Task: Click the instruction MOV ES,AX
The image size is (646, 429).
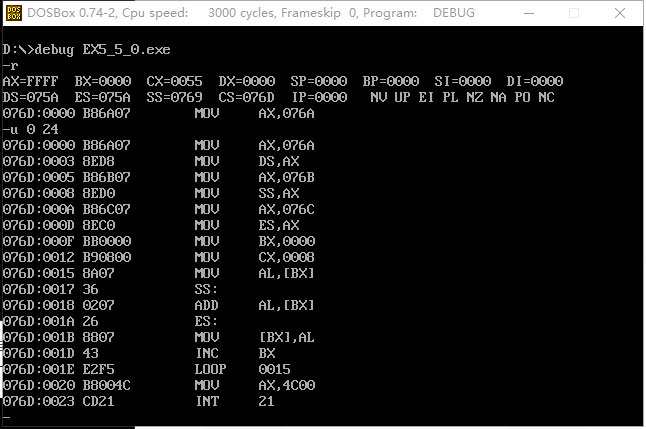Action: [x=247, y=225]
